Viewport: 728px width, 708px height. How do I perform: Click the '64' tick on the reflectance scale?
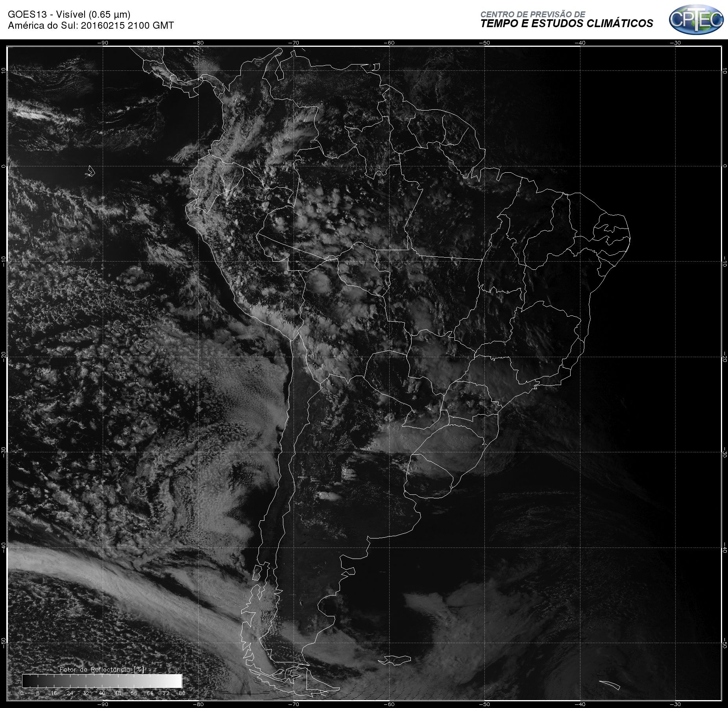pyautogui.click(x=150, y=693)
